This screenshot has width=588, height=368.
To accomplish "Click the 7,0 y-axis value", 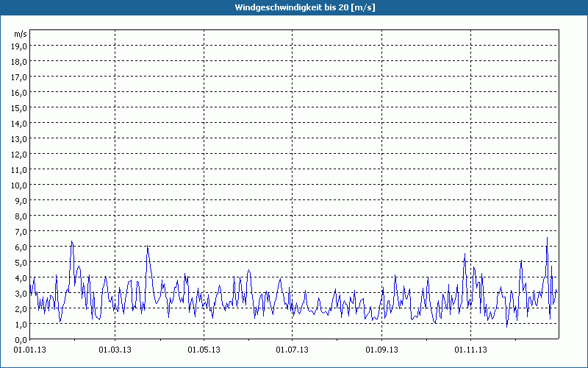I will 21,231.
